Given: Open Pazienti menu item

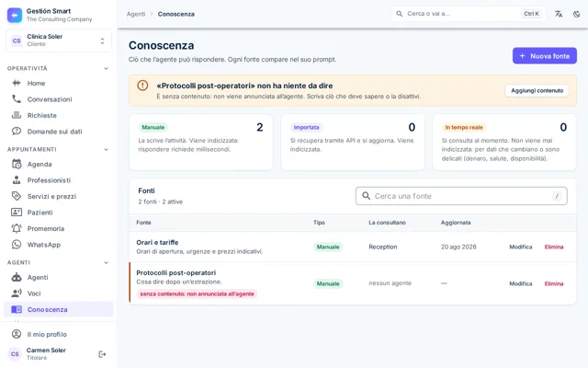Looking at the screenshot, I should click(x=58, y=213).
